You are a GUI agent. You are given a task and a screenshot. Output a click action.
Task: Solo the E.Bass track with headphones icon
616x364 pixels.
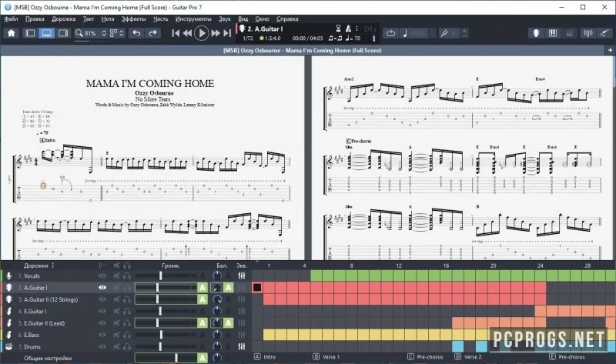tap(126, 335)
